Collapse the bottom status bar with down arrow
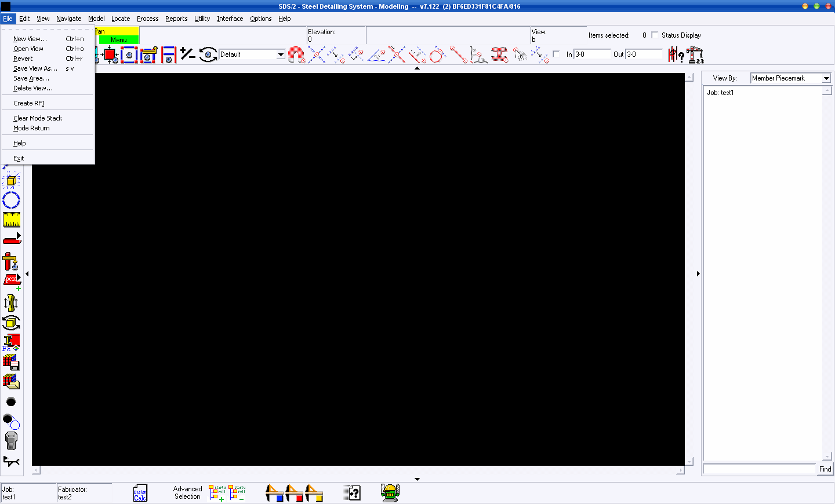The image size is (835, 504). tap(417, 479)
